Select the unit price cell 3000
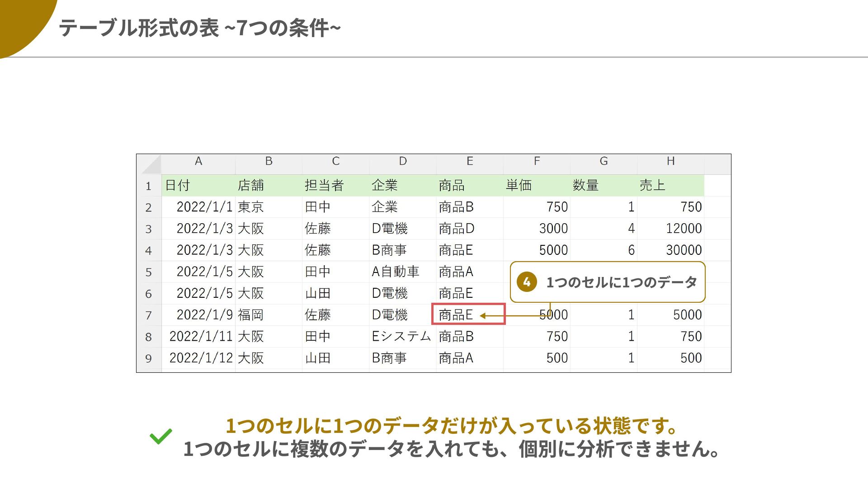The height and width of the screenshot is (488, 868). click(x=537, y=229)
